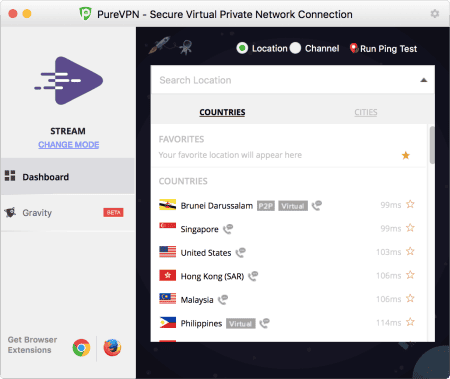Click the PureVPN shield logo in title bar

[85, 14]
